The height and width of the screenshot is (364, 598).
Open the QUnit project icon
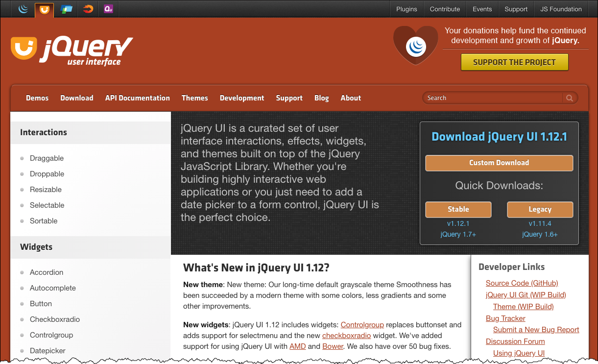(109, 9)
